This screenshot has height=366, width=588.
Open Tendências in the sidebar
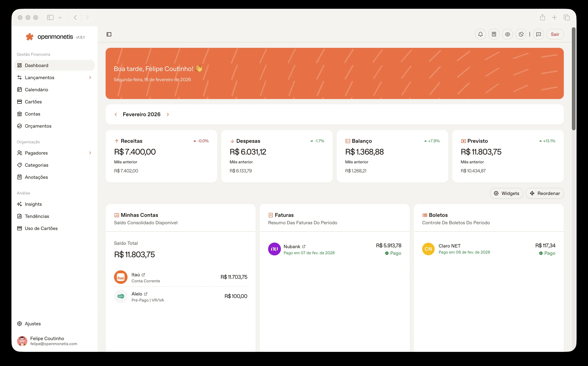point(37,216)
